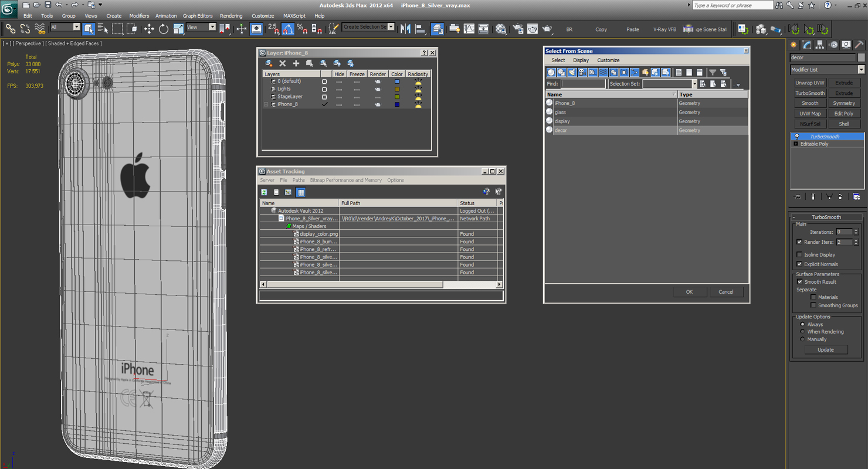
Task: Open the Graph Editors menu
Action: click(x=198, y=16)
